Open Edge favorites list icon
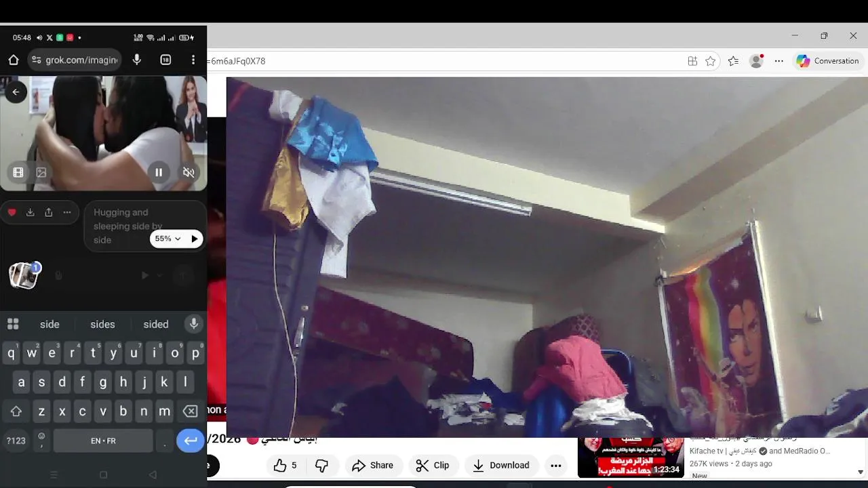 click(733, 61)
